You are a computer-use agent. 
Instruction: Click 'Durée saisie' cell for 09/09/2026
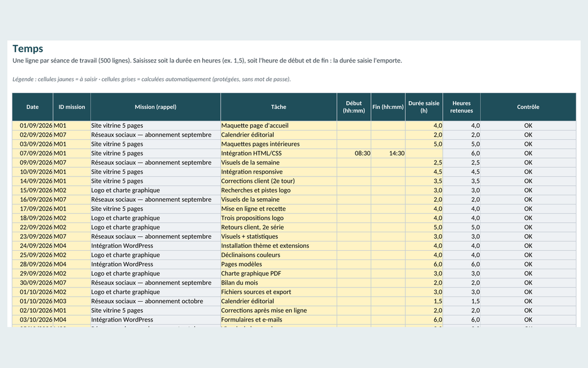pos(424,163)
